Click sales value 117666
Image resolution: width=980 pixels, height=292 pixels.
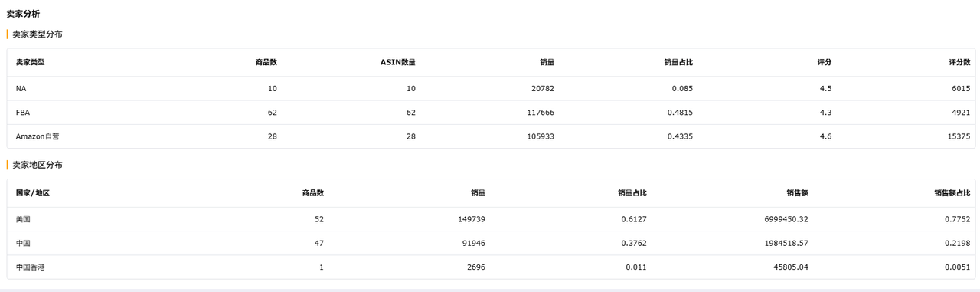tap(540, 113)
